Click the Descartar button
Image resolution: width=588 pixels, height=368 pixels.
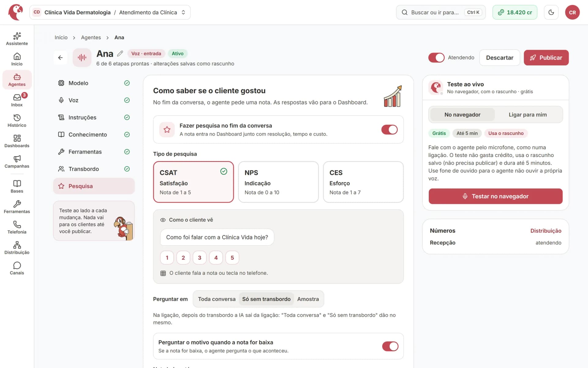point(499,58)
